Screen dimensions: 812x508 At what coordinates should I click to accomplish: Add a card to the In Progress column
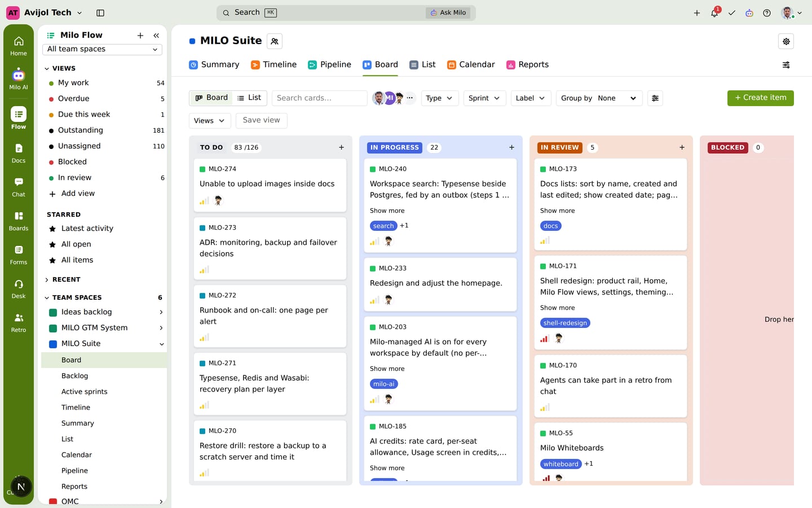coord(511,147)
